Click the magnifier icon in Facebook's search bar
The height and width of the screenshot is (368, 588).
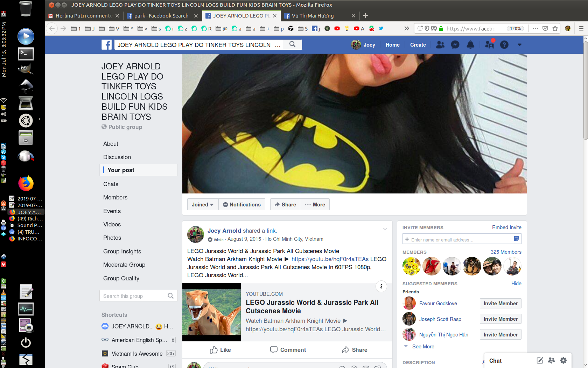pyautogui.click(x=292, y=45)
